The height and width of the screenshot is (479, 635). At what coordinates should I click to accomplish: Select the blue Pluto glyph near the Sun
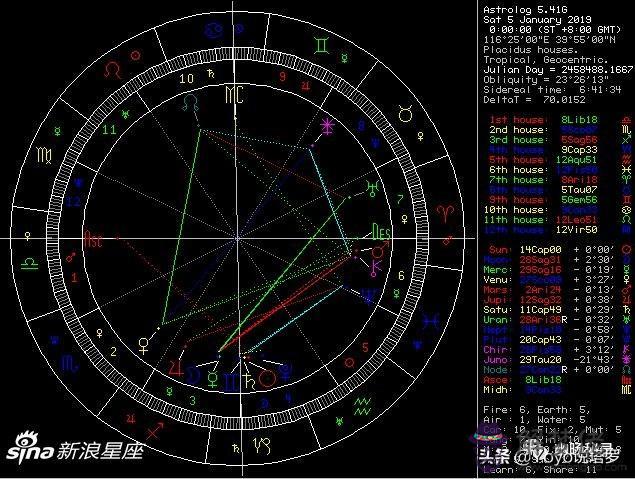pyautogui.click(x=286, y=372)
